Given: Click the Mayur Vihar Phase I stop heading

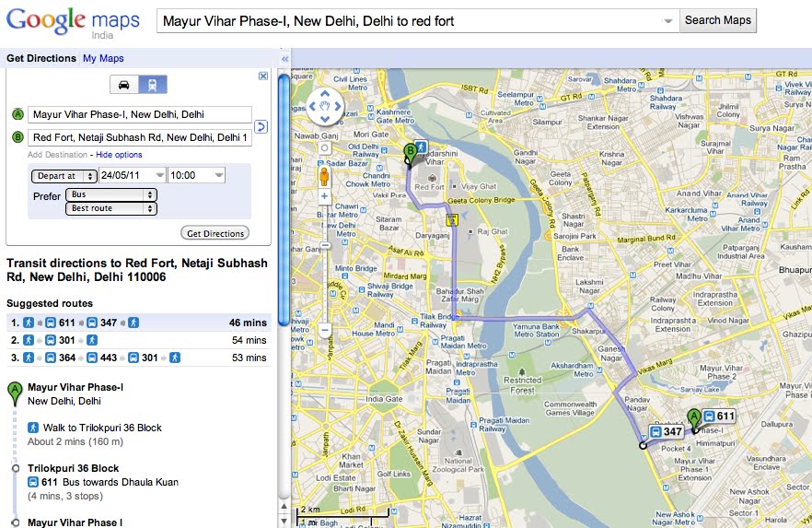Looking at the screenshot, I should coord(75,522).
